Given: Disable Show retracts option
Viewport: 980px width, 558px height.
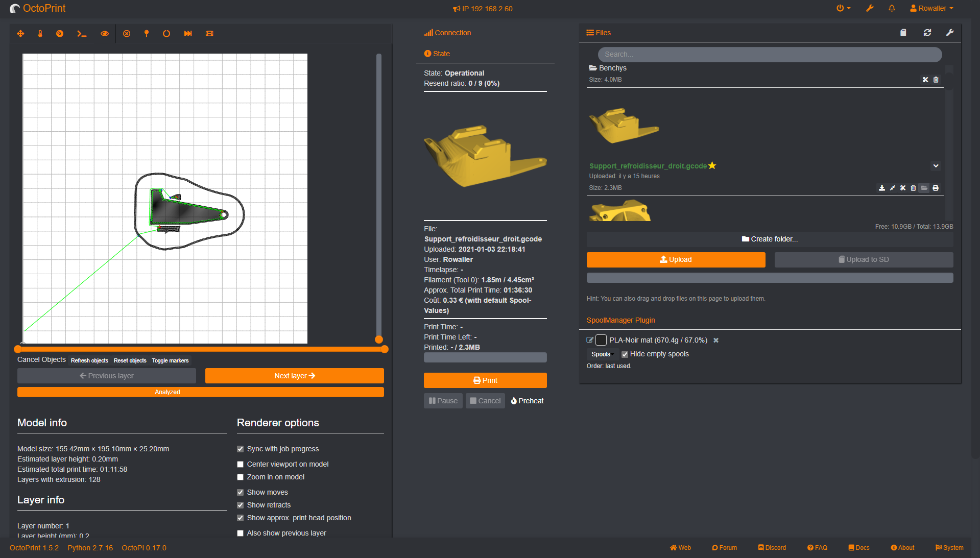Looking at the screenshot, I should click(x=240, y=505).
